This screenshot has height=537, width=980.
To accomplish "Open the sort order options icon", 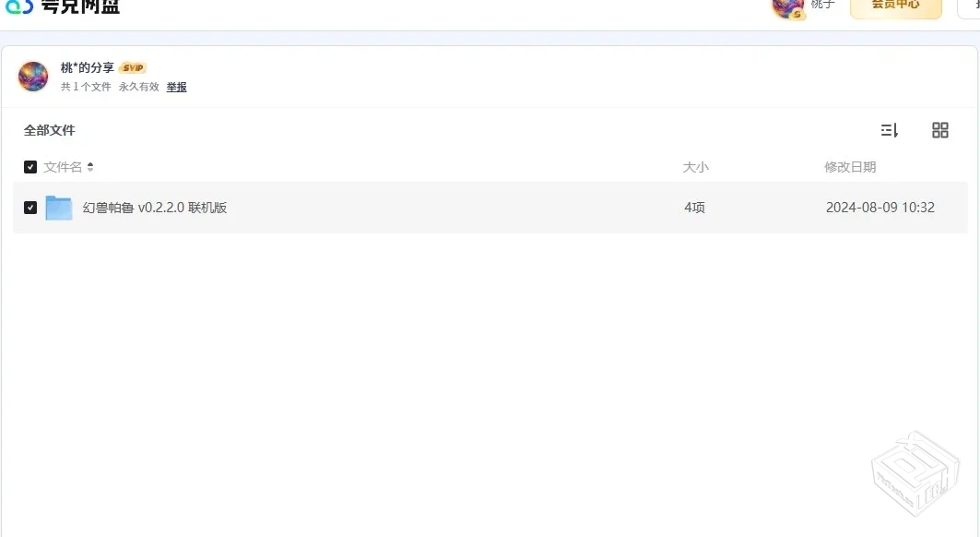I will pyautogui.click(x=890, y=130).
